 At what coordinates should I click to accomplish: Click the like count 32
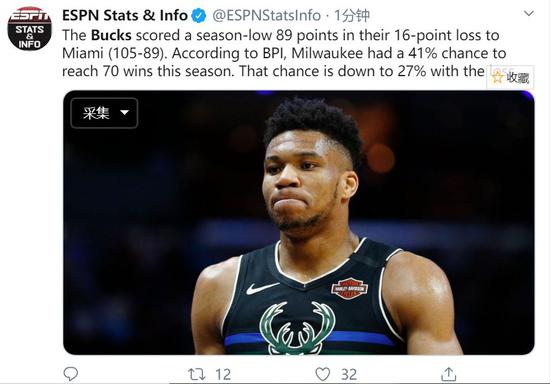pos(349,375)
